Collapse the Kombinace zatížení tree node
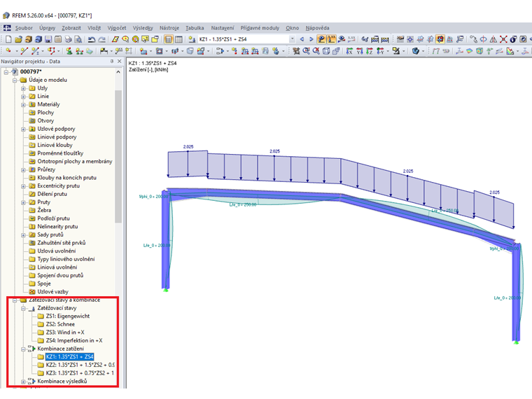Screen dimensions: 532x399 point(23,349)
